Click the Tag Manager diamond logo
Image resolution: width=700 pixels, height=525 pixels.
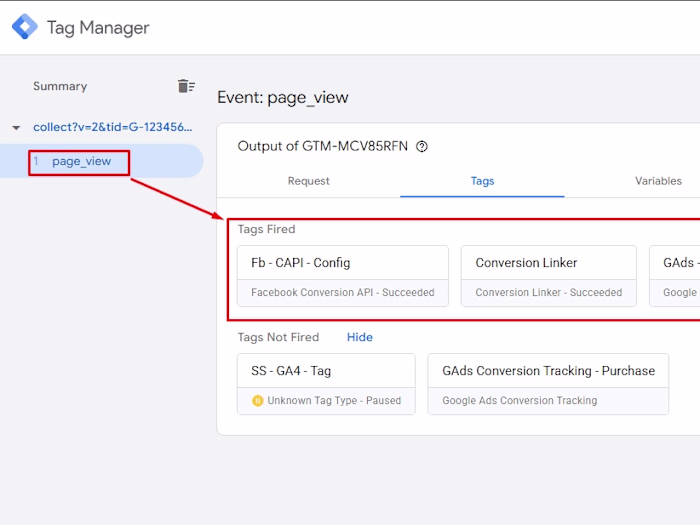[25, 27]
